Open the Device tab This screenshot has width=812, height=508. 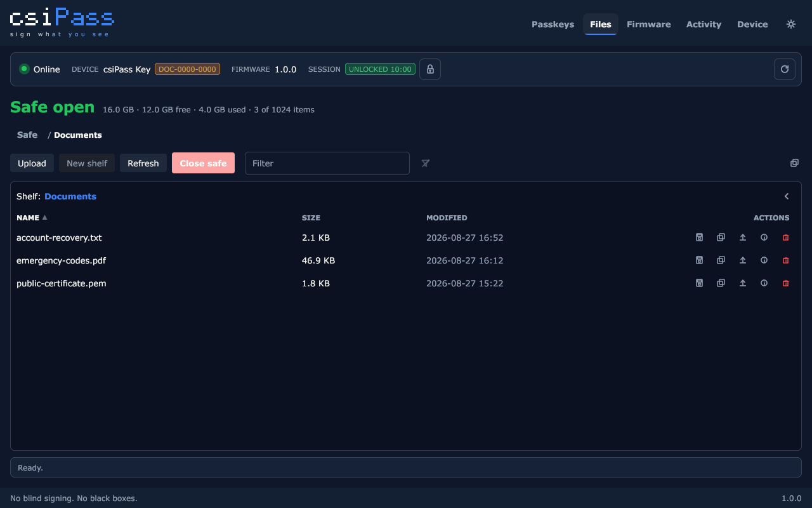click(x=752, y=24)
